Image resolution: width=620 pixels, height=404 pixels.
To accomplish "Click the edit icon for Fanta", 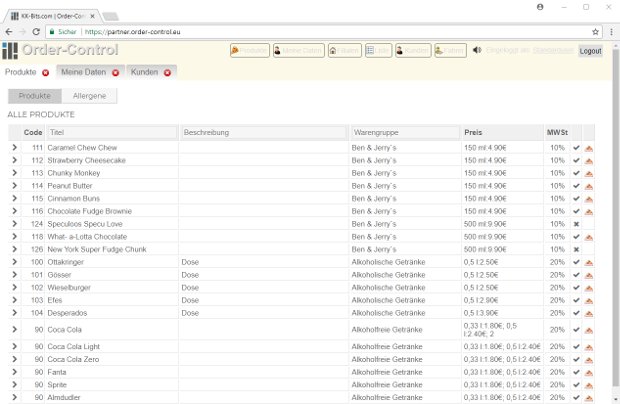I will pyautogui.click(x=588, y=372).
